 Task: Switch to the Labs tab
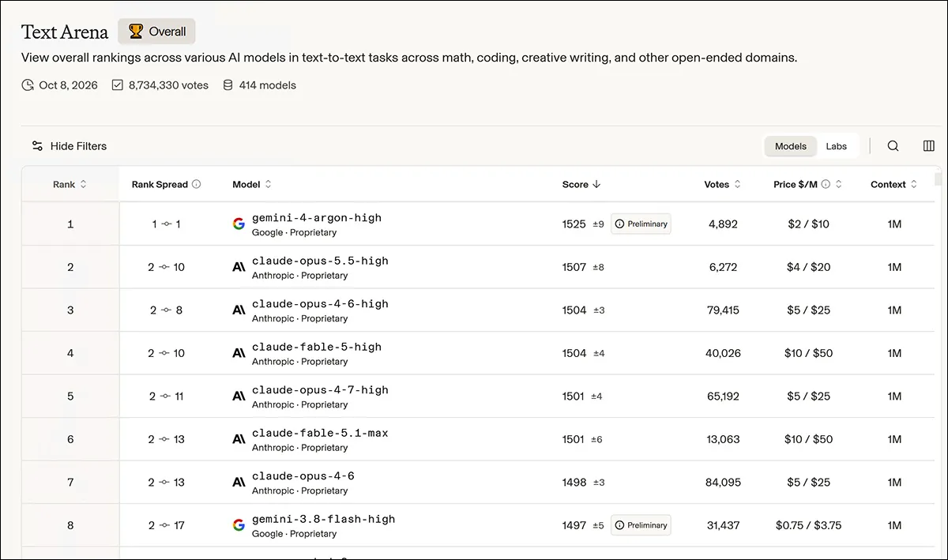click(837, 146)
